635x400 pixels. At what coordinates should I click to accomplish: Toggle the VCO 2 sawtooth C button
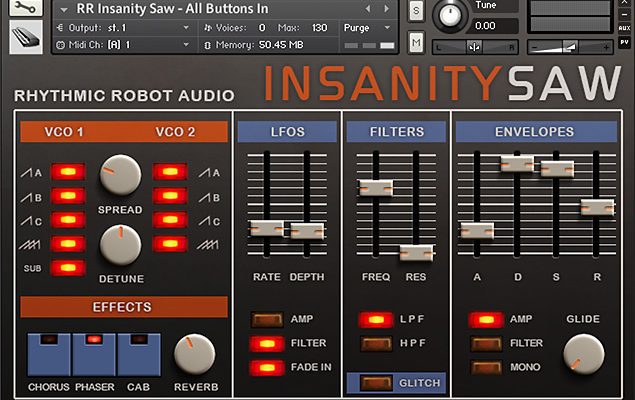pyautogui.click(x=169, y=220)
